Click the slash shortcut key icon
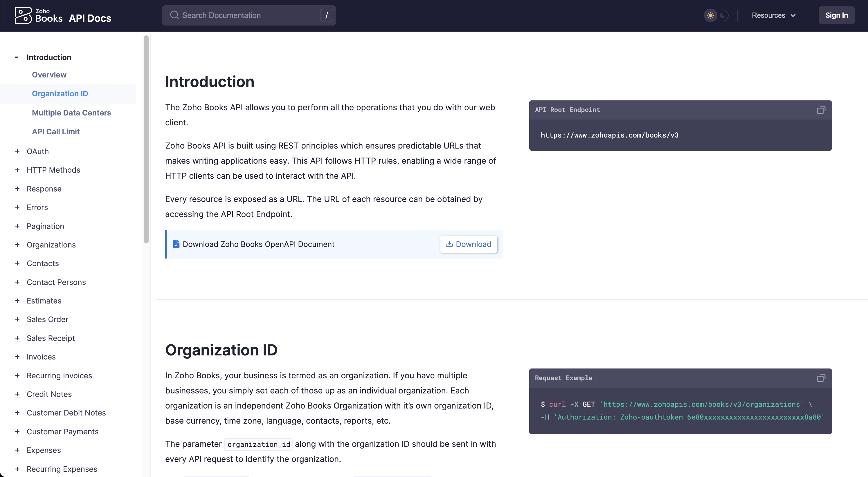 [326, 15]
